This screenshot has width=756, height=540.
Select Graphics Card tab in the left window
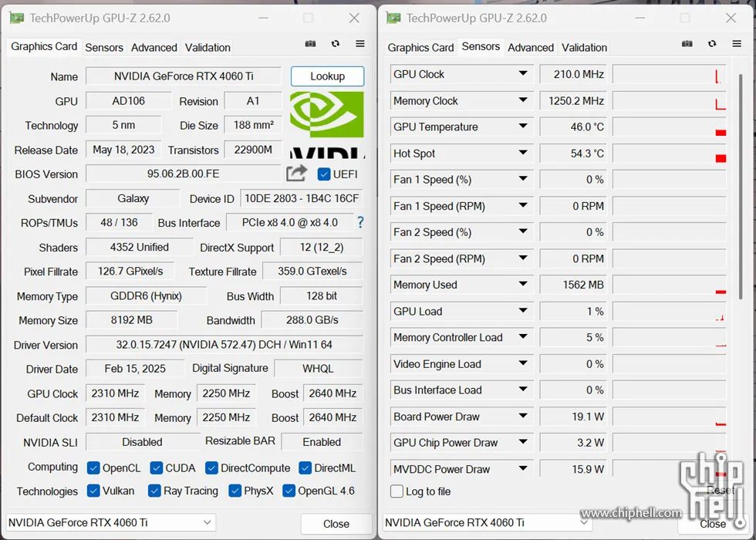tap(44, 47)
